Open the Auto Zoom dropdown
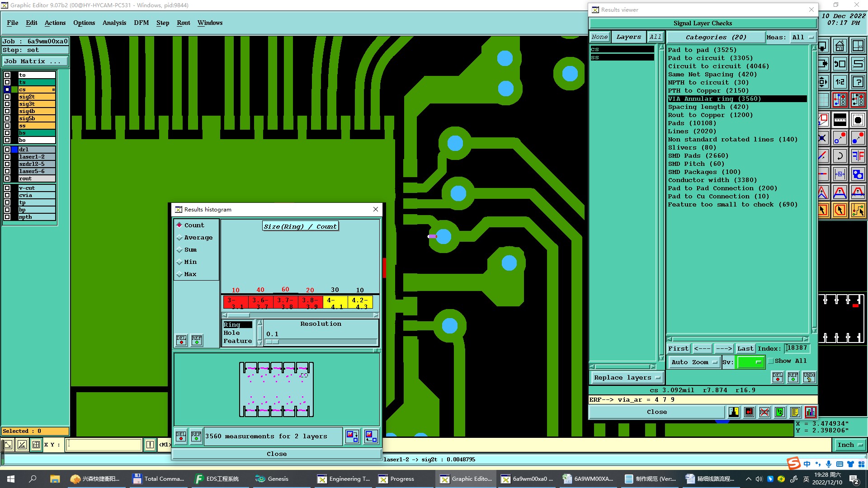Screen dimensions: 868x488 694,362
